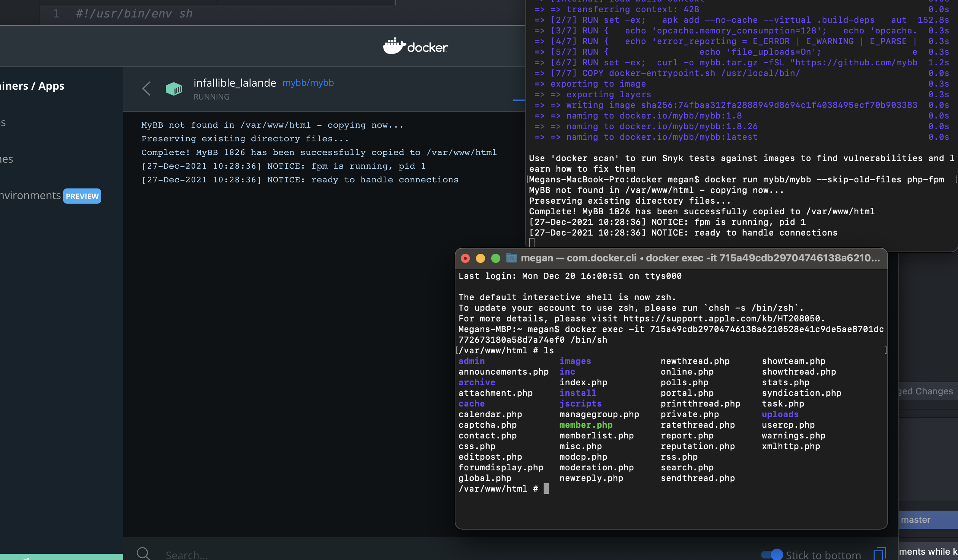Click the back chevron beside infallible_lalande
Image resolution: width=958 pixels, height=560 pixels.
(146, 89)
